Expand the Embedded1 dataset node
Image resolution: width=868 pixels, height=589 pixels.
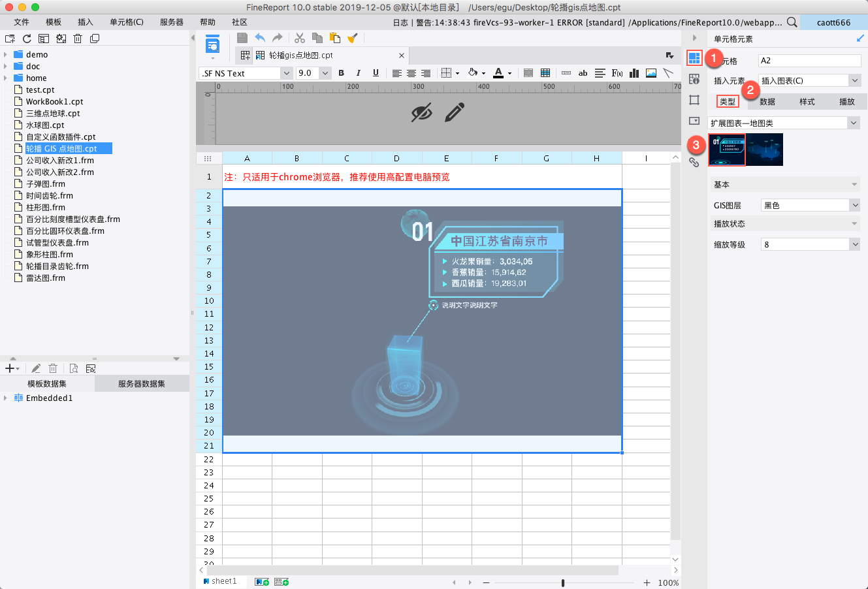point(6,398)
